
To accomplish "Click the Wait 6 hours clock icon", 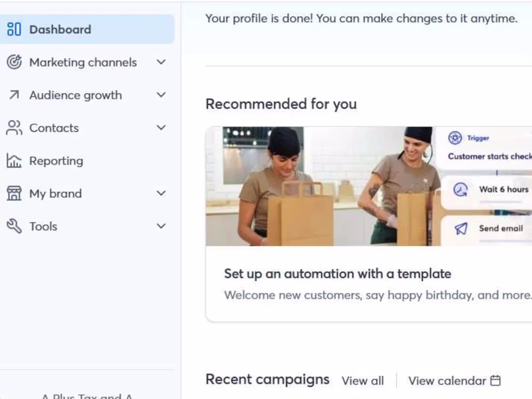I will [x=462, y=190].
